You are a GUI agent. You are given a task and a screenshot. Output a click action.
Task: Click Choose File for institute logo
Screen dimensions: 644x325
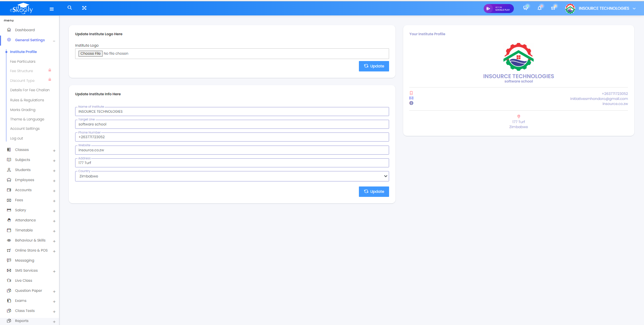click(x=91, y=53)
